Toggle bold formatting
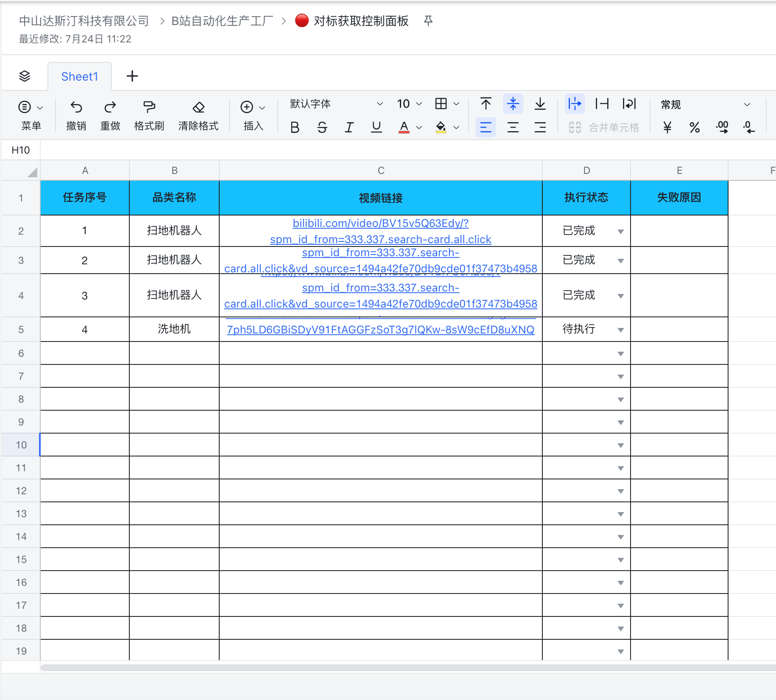 tap(295, 127)
